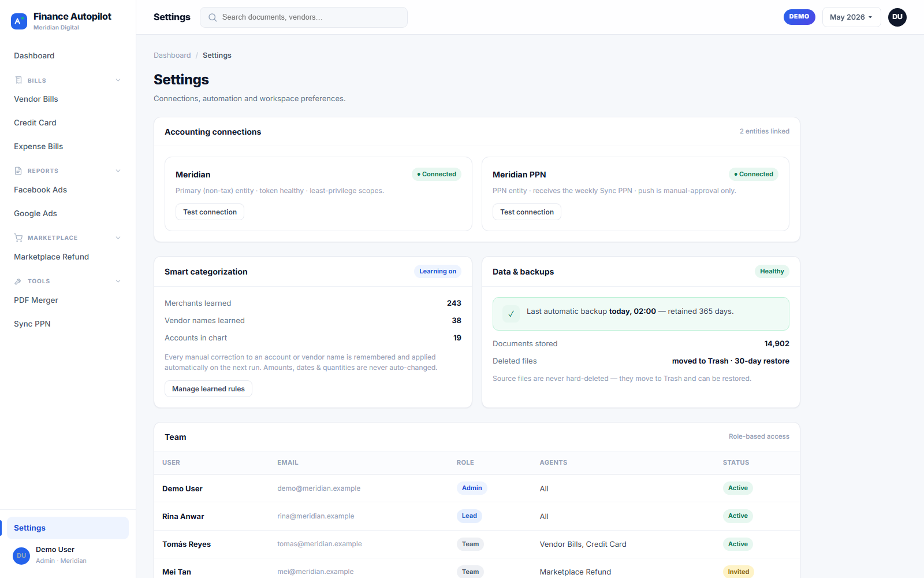Image resolution: width=924 pixels, height=578 pixels.
Task: Open the PDF Merger tool
Action: (68, 300)
